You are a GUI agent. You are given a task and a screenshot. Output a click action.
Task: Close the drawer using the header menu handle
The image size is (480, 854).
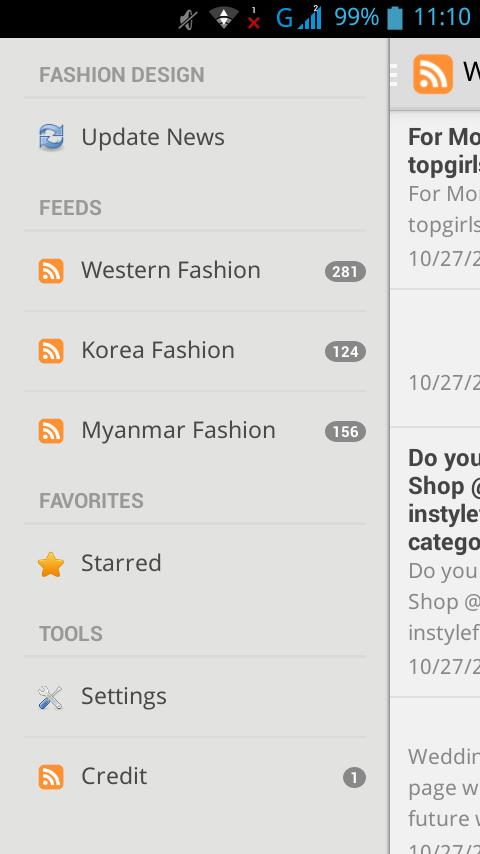[x=393, y=75]
